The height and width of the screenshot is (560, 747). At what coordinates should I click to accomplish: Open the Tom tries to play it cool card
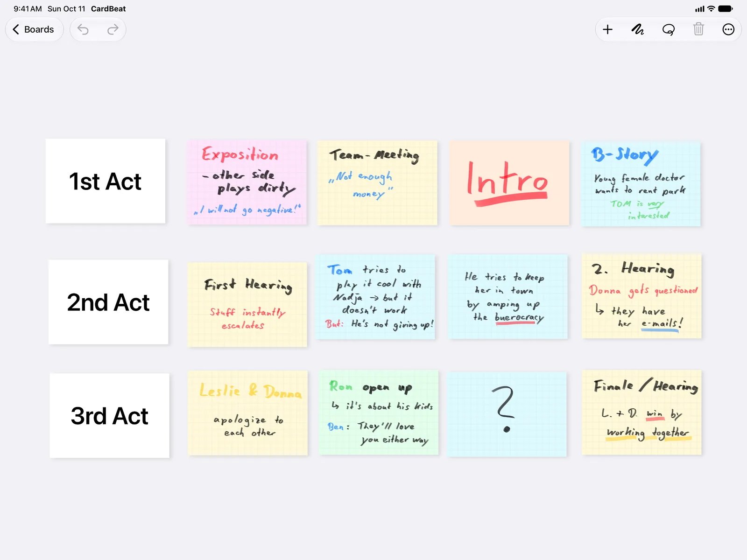point(375,297)
